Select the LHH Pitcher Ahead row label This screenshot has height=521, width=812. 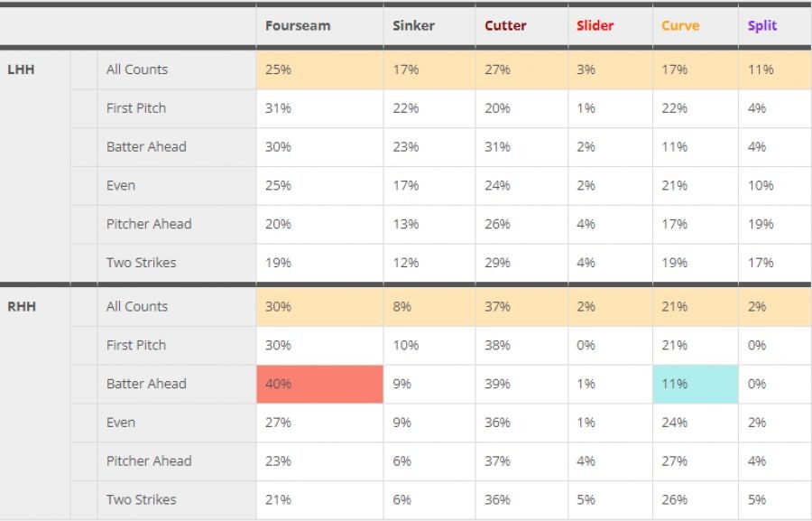coord(149,224)
